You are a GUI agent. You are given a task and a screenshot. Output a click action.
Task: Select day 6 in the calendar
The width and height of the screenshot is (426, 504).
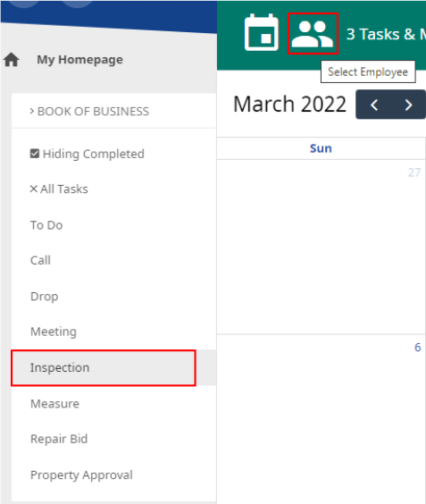coord(417,347)
